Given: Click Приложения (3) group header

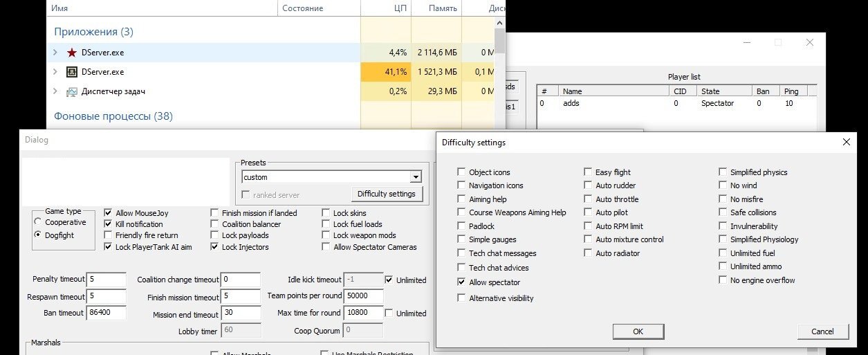Looking at the screenshot, I should (93, 32).
